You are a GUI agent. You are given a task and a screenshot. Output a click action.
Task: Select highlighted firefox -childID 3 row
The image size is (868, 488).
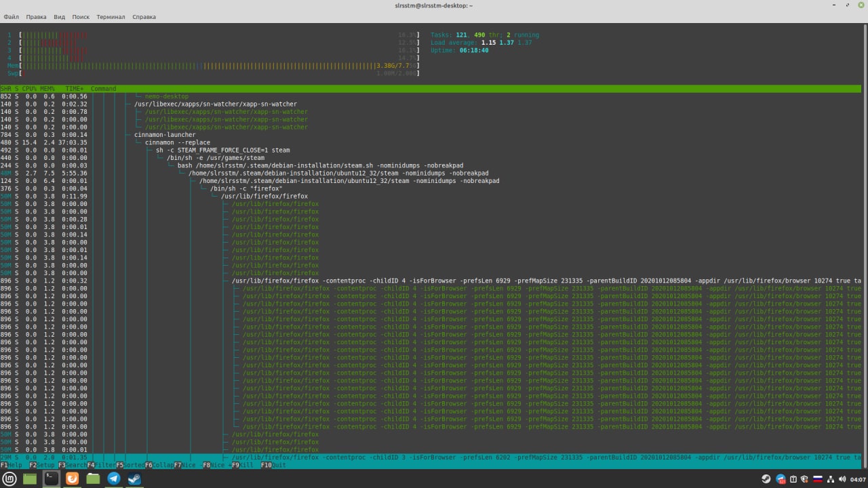click(431, 457)
